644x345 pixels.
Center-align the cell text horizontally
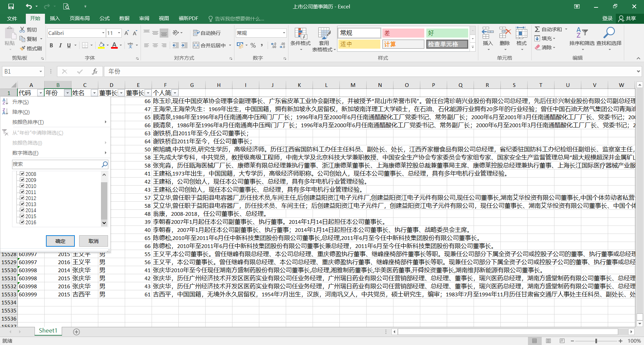155,45
